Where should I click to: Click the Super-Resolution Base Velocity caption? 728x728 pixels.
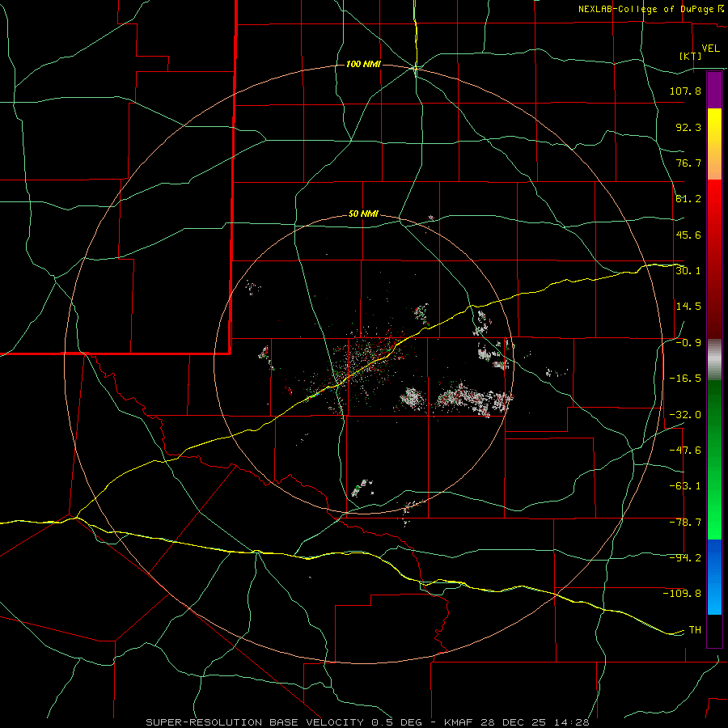[x=368, y=722]
